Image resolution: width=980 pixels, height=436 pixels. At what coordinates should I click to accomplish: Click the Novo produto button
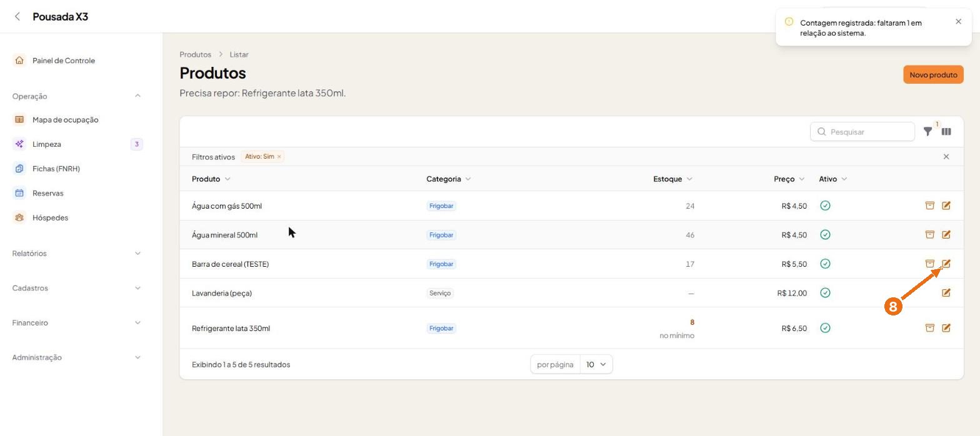pos(933,75)
